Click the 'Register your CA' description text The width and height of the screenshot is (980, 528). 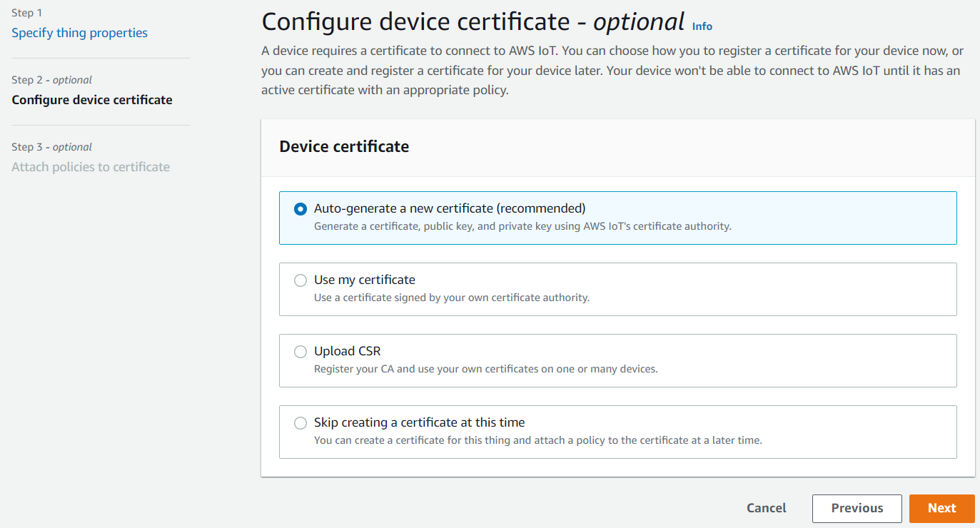[485, 369]
